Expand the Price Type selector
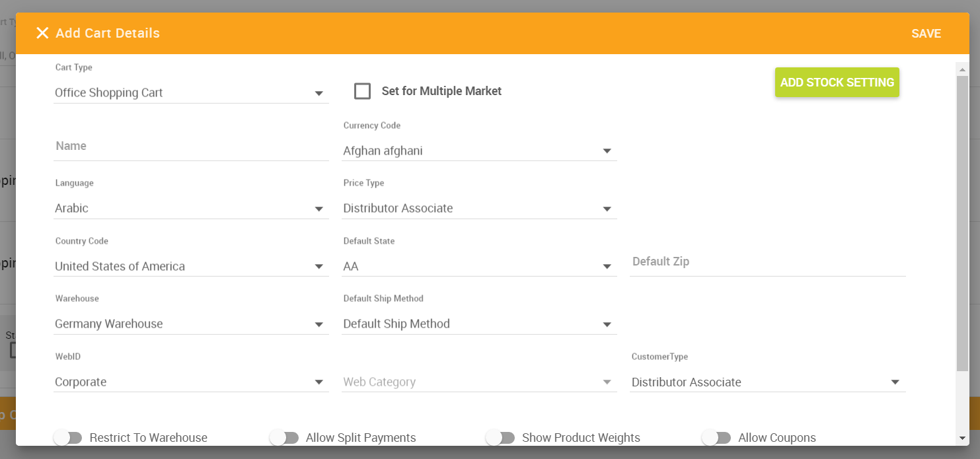980x459 pixels. (479, 209)
